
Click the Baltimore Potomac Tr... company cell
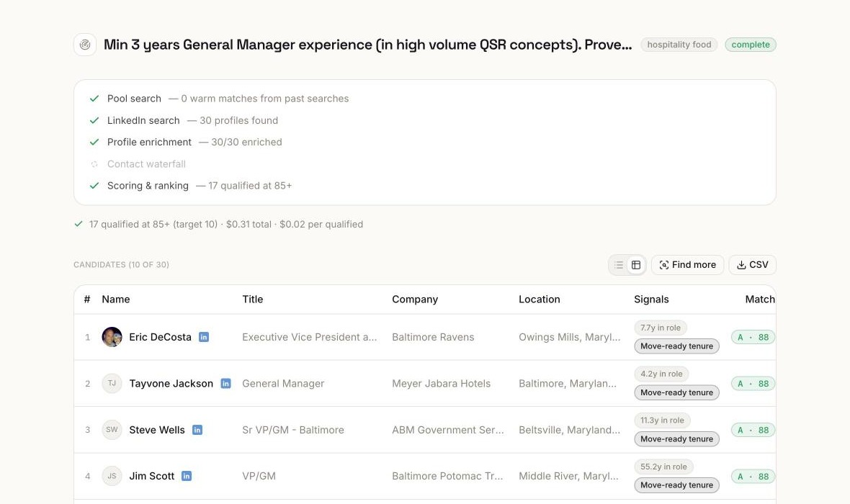[447, 477]
